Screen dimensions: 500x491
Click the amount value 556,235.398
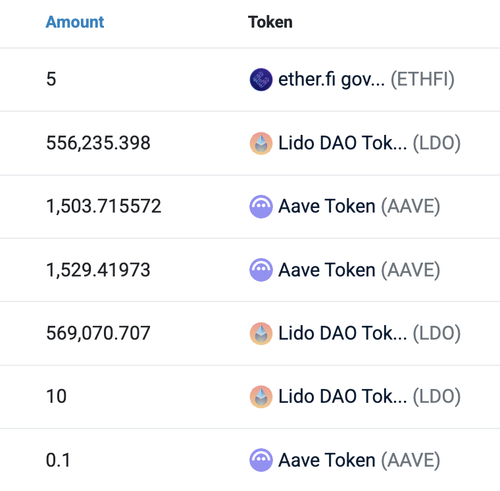[98, 143]
